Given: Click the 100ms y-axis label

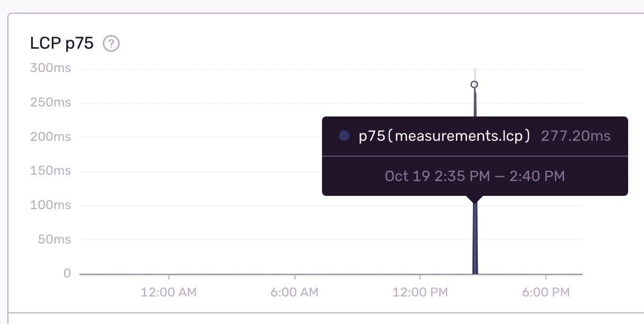Looking at the screenshot, I should pos(51,205).
